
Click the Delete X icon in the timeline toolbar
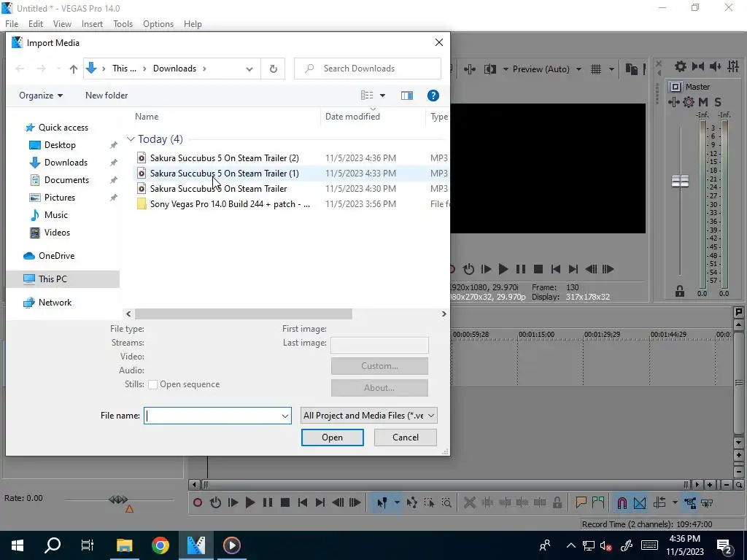tap(469, 503)
